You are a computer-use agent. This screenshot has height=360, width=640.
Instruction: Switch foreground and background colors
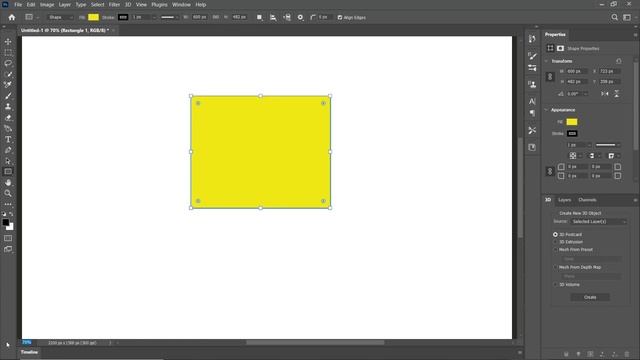[x=11, y=214]
